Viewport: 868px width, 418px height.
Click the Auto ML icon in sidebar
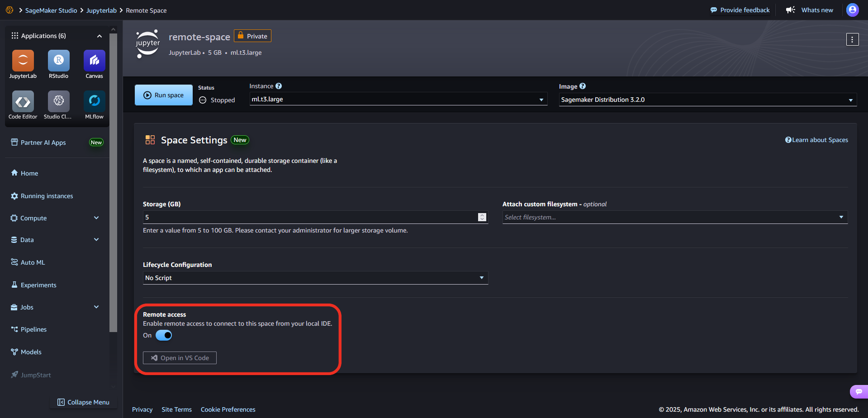[x=14, y=262]
